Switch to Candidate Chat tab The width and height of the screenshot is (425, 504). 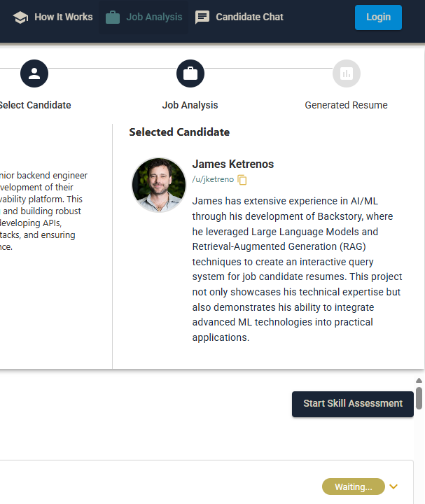click(249, 17)
